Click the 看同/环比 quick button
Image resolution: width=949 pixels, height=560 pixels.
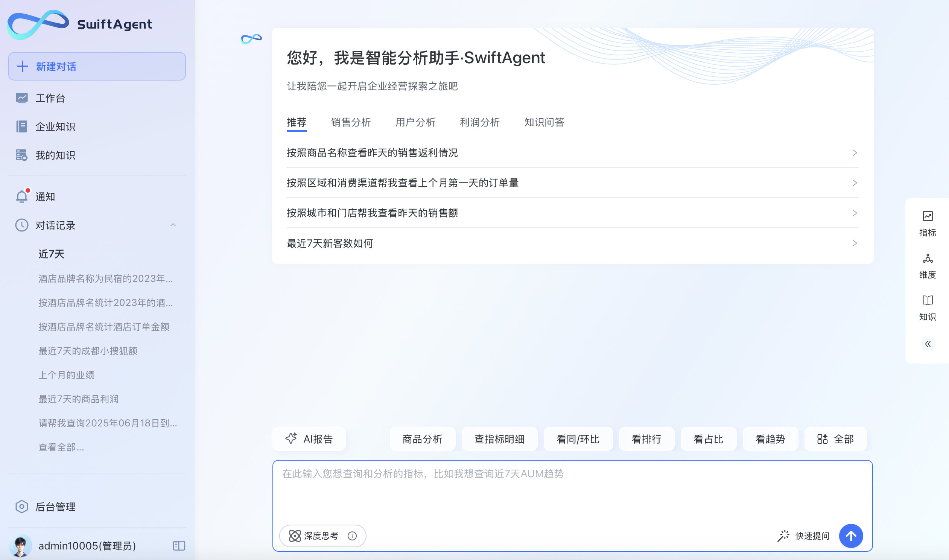coord(578,439)
